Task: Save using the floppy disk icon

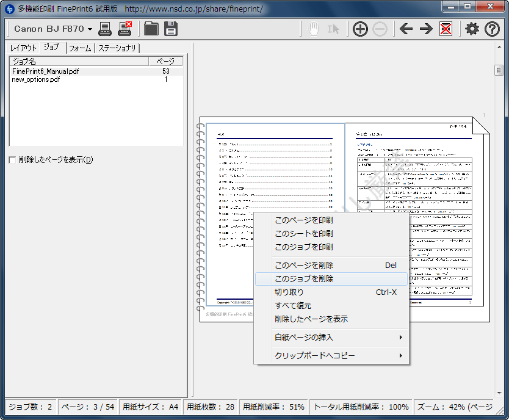Action: click(x=171, y=29)
